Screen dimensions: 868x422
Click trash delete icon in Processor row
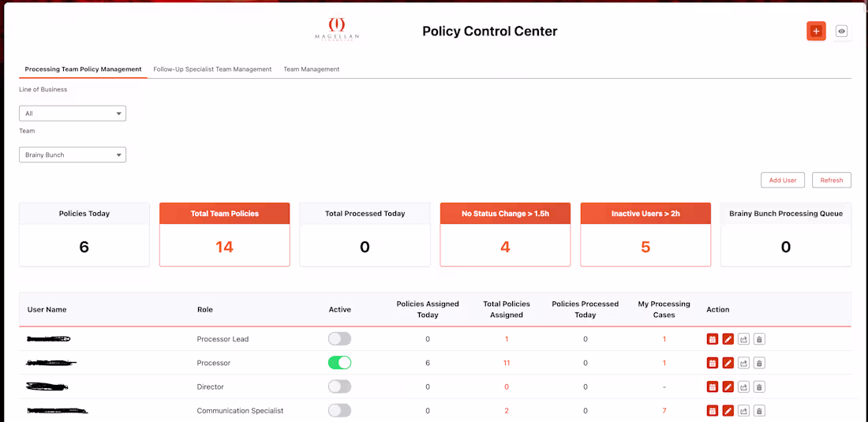[759, 363]
